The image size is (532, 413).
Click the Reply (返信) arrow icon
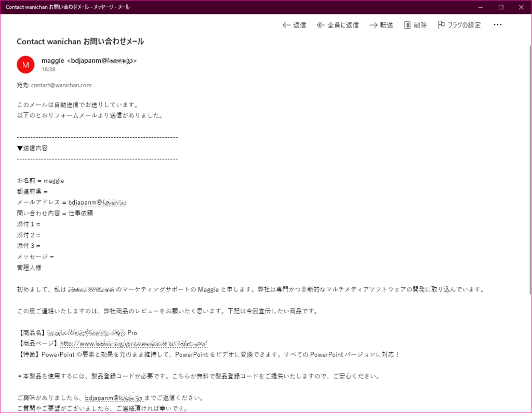click(x=286, y=24)
